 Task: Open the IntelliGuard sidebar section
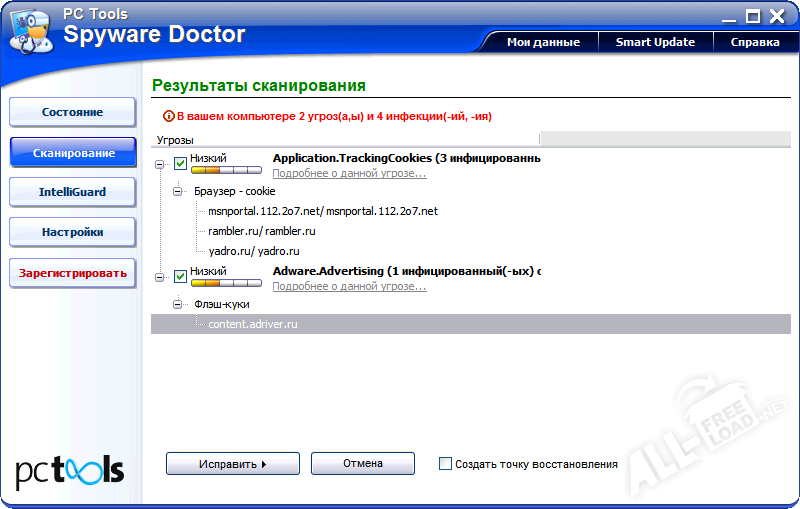(72, 192)
